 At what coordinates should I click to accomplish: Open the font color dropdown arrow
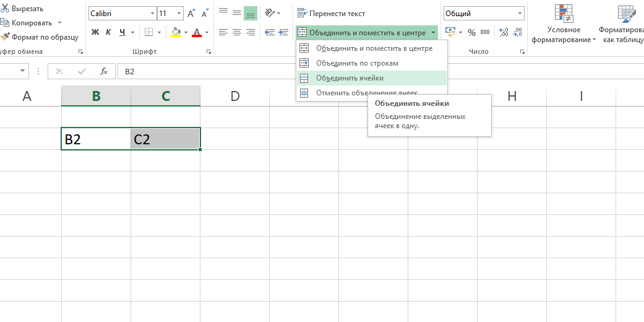(x=207, y=32)
